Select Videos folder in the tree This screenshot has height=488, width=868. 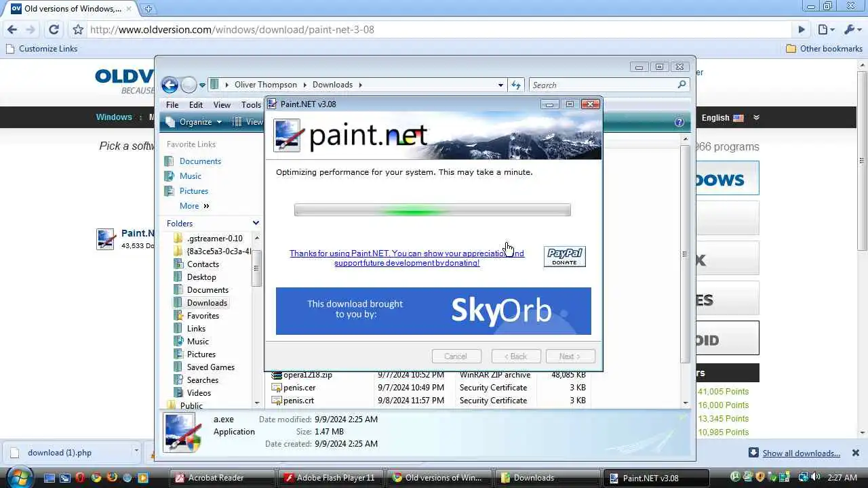click(192, 393)
